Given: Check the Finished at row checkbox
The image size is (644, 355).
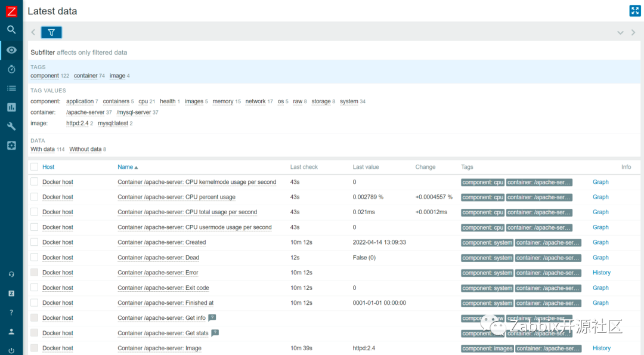Looking at the screenshot, I should point(35,303).
